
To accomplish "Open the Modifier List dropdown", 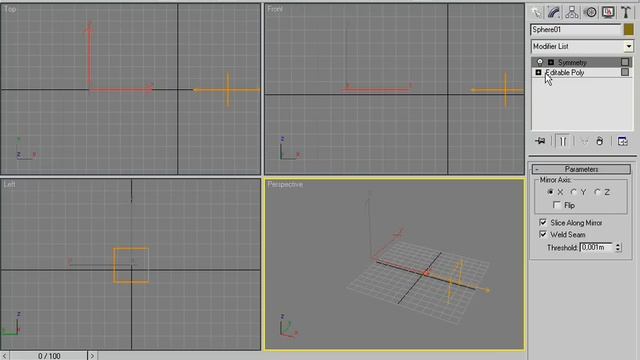I will pos(629,47).
